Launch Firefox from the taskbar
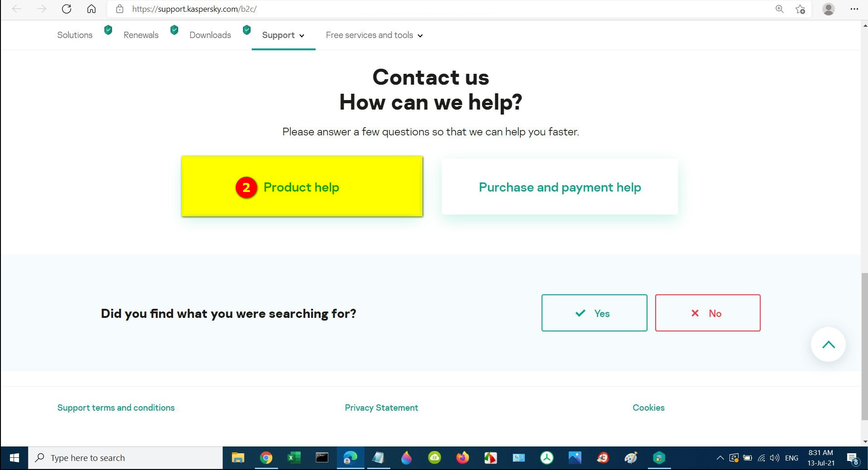 click(x=462, y=458)
